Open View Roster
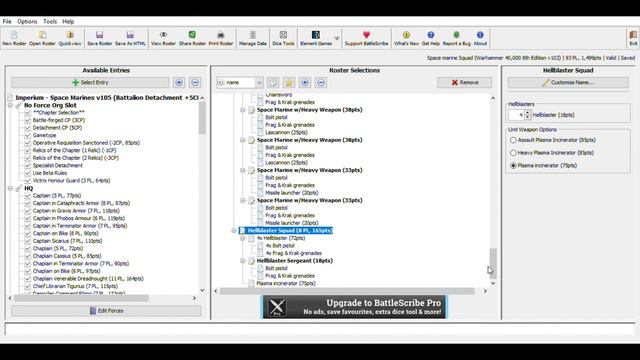Viewport: 640px width, 360px height. click(x=163, y=38)
